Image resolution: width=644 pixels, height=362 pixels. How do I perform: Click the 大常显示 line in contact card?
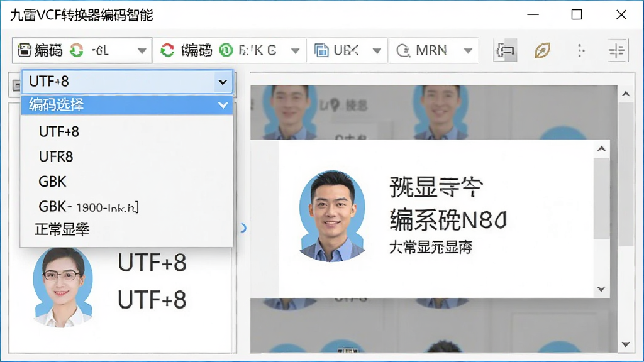point(430,248)
